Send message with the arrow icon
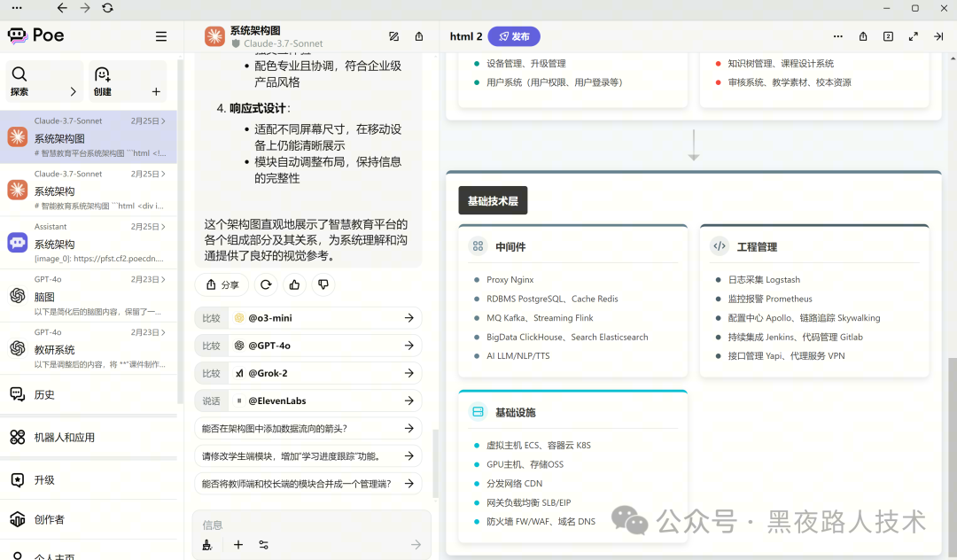Viewport: 957px width, 560px height. coord(416,545)
